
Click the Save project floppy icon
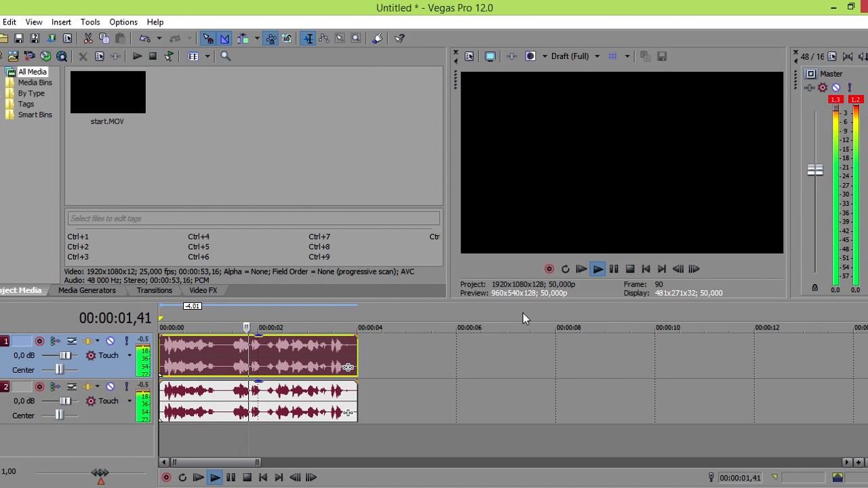(x=19, y=39)
